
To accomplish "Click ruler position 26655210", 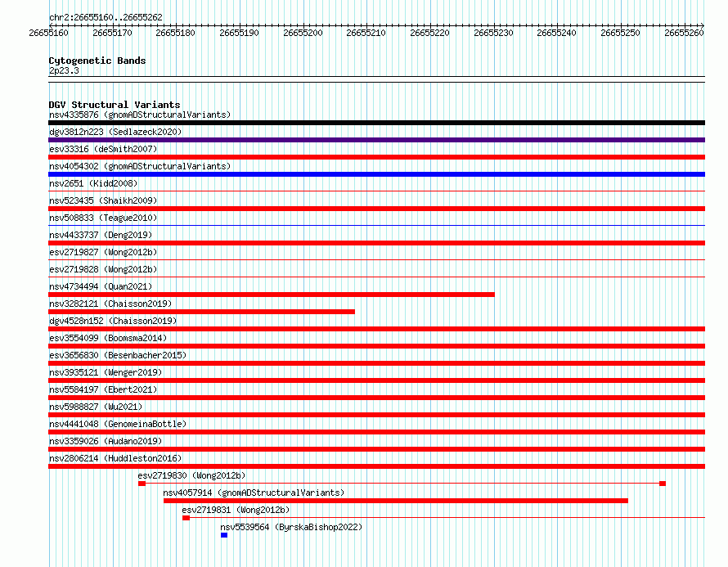I will [366, 33].
